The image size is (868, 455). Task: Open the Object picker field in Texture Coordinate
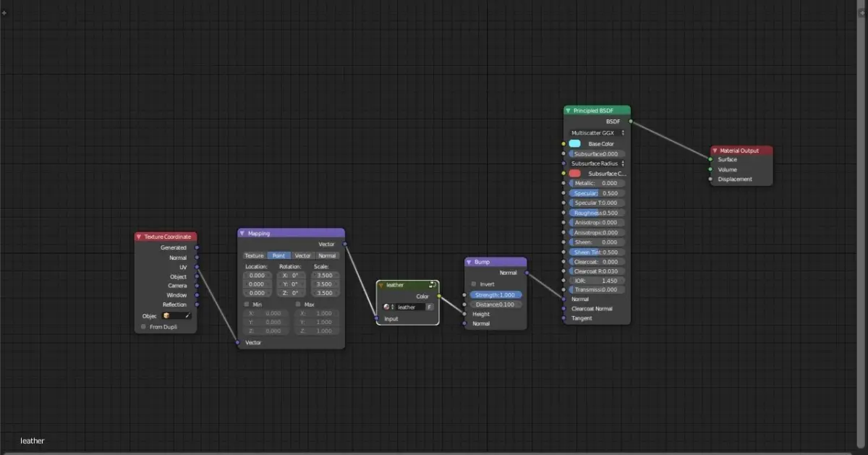176,315
